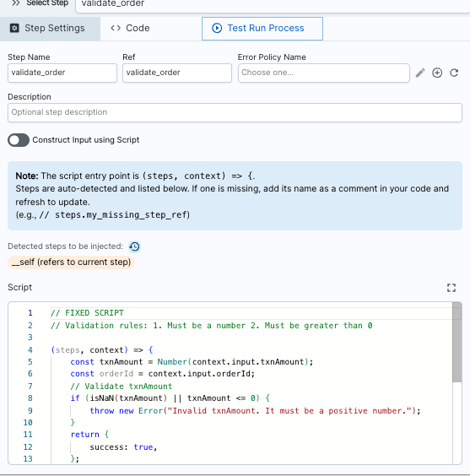Click the script editor vertical scrollbar
470x476 pixels.
457,343
